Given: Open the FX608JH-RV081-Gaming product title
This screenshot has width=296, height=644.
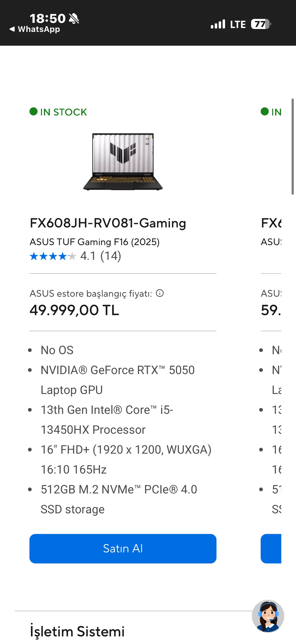Looking at the screenshot, I should click(x=108, y=223).
